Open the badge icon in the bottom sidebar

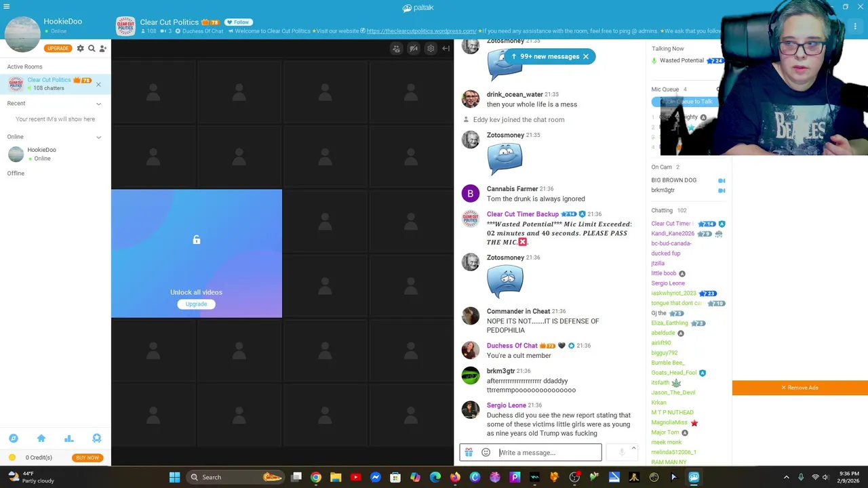point(96,439)
